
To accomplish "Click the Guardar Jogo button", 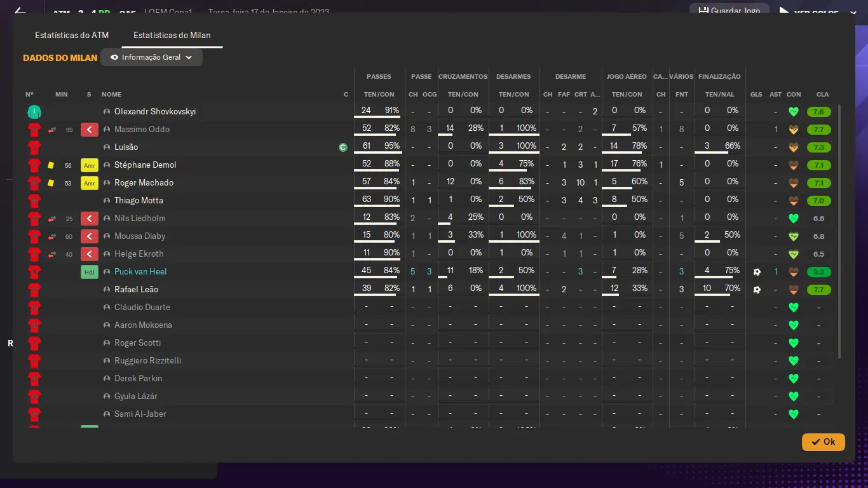I will click(x=729, y=11).
